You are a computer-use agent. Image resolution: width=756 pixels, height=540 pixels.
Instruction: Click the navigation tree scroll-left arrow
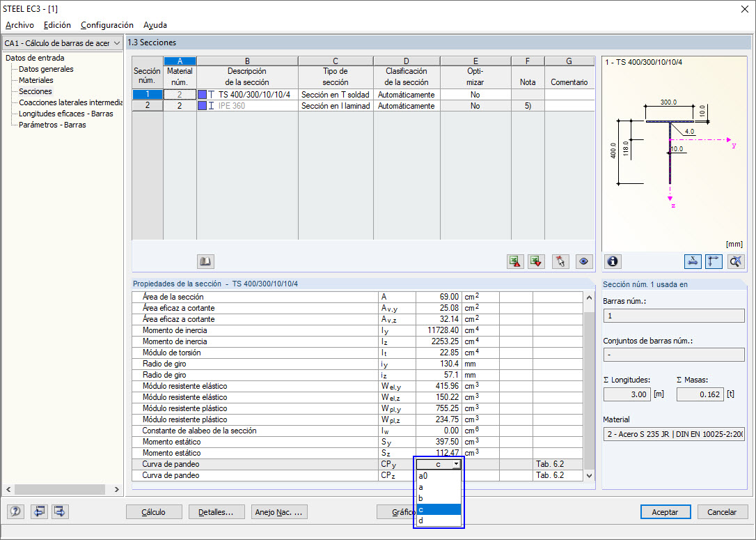pos(8,489)
